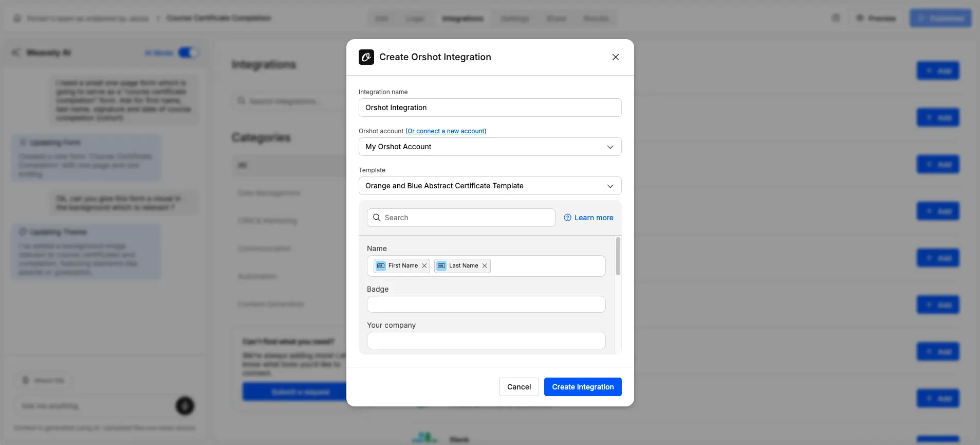The height and width of the screenshot is (445, 980).
Task: Switch to the Settings tab in background
Action: click(x=514, y=19)
